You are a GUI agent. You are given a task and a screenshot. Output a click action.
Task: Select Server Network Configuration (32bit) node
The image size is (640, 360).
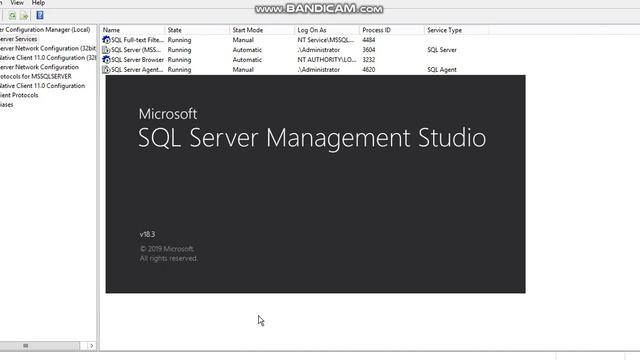(48, 48)
